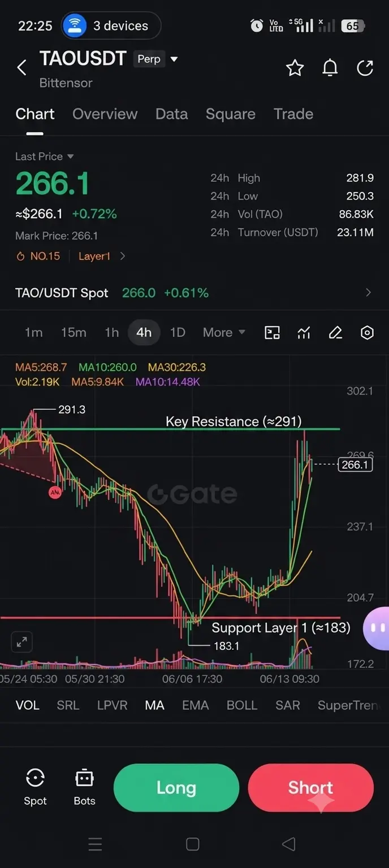The width and height of the screenshot is (389, 868).
Task: Tap the alarm clock status icon
Action: [257, 25]
